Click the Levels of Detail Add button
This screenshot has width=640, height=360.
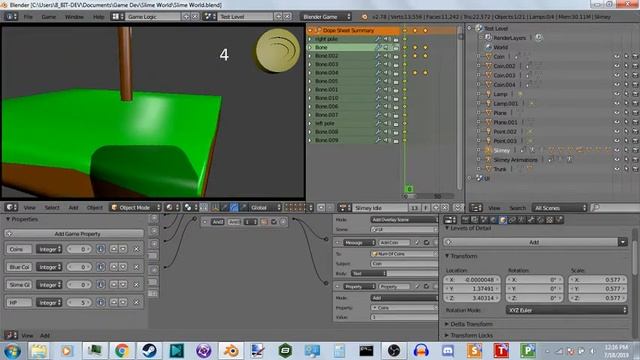tap(531, 242)
